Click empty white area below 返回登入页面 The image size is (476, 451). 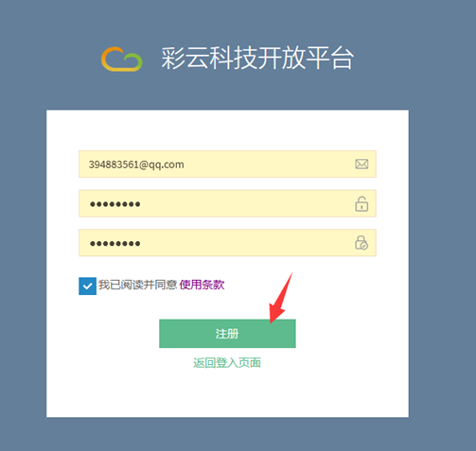[227, 394]
